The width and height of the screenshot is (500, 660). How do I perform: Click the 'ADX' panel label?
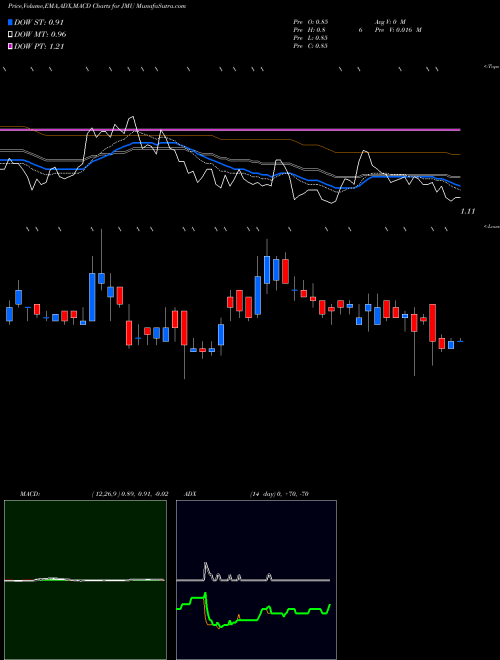pyautogui.click(x=190, y=494)
